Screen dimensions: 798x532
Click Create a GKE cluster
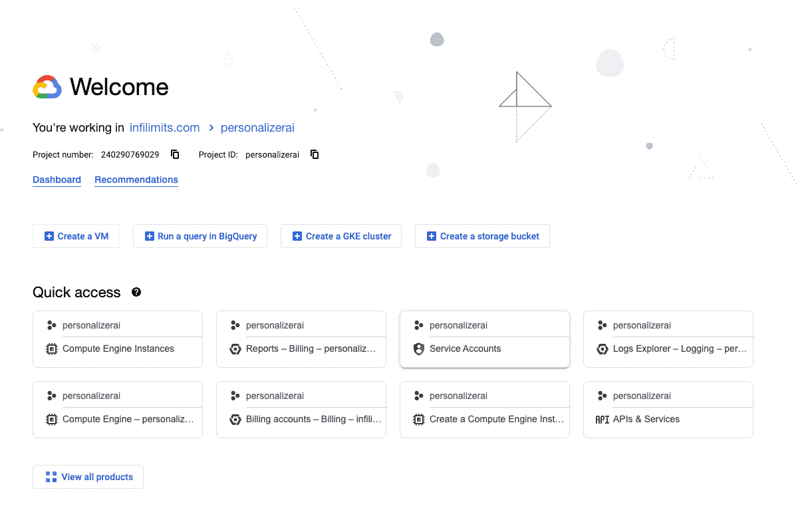[x=340, y=235]
